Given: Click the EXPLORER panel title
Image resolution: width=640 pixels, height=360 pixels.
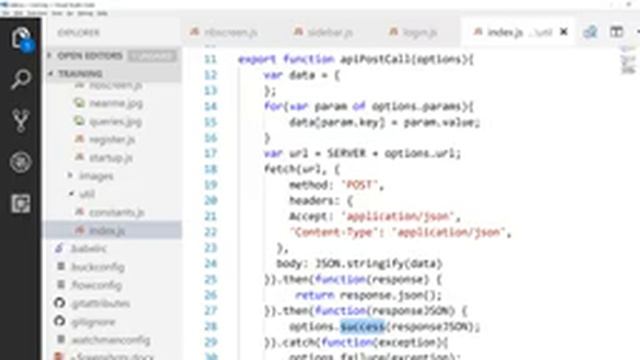Looking at the screenshot, I should (x=78, y=33).
